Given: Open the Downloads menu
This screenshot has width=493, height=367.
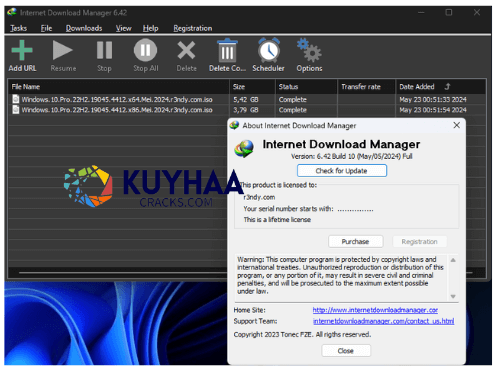Looking at the screenshot, I should pos(84,28).
